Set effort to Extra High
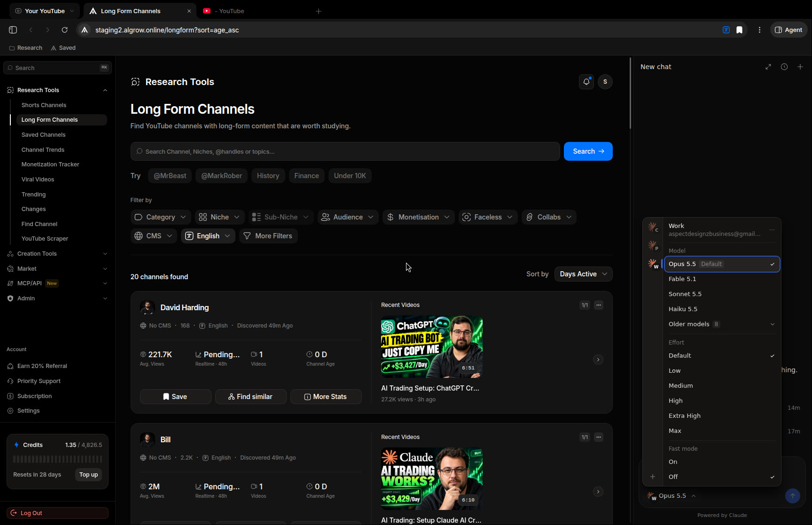Image resolution: width=812 pixels, height=525 pixels. (722, 416)
